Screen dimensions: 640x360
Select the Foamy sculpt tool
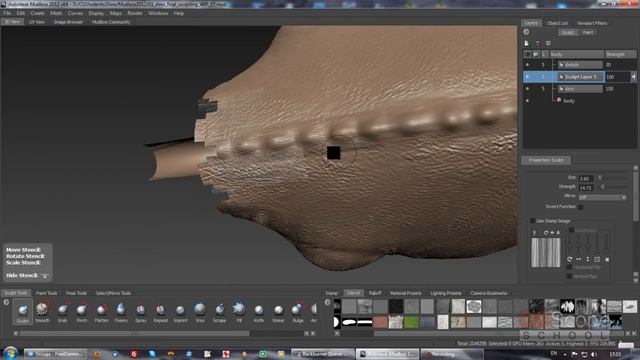pyautogui.click(x=121, y=312)
